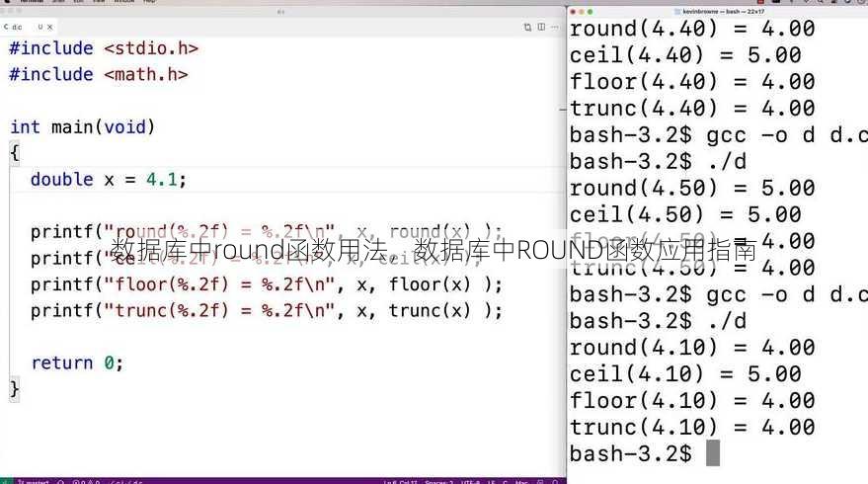Click the Split Editor icon

pos(541,27)
